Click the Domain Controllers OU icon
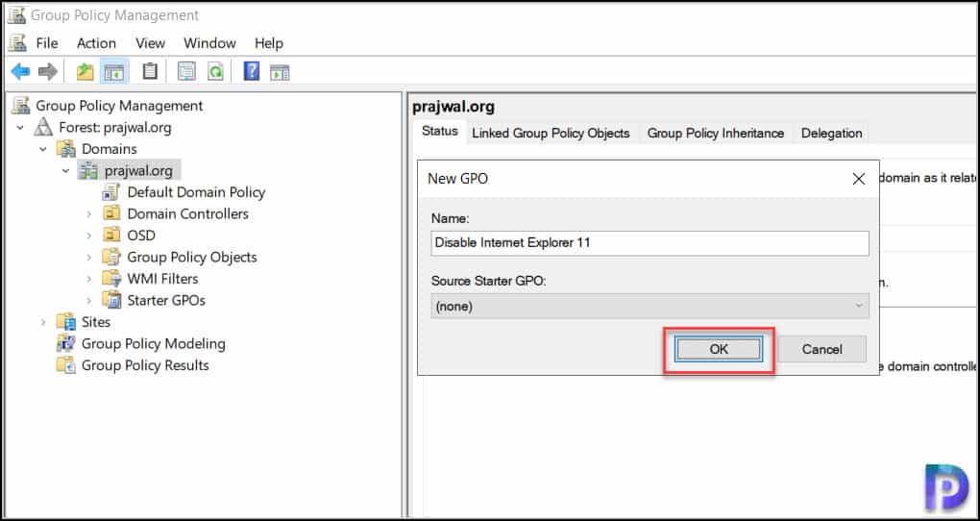980x521 pixels. tap(111, 214)
